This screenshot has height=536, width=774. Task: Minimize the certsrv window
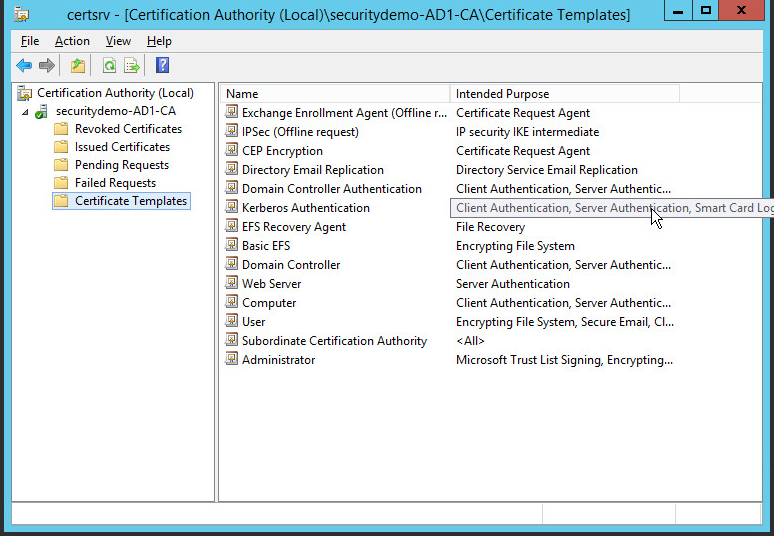pos(678,10)
